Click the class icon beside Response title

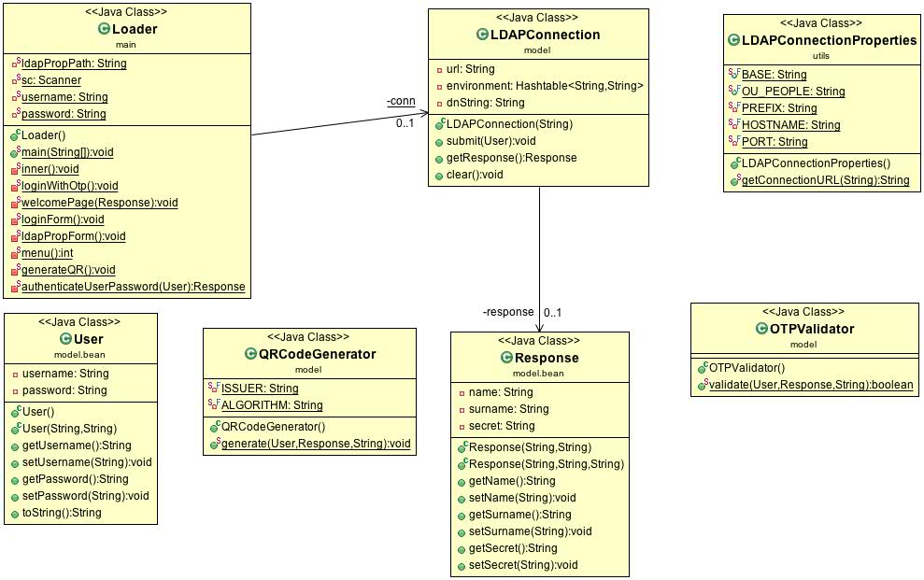click(506, 358)
